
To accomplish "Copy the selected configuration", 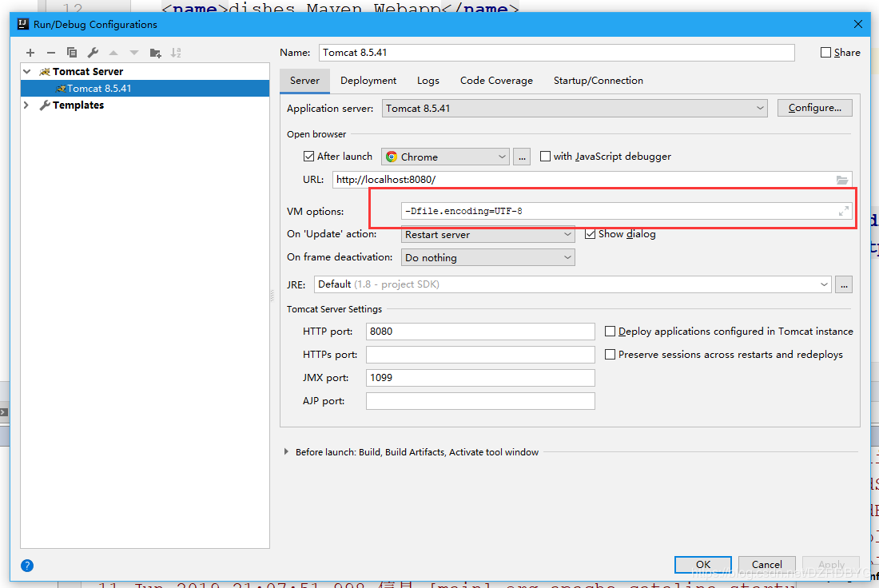I will click(72, 53).
